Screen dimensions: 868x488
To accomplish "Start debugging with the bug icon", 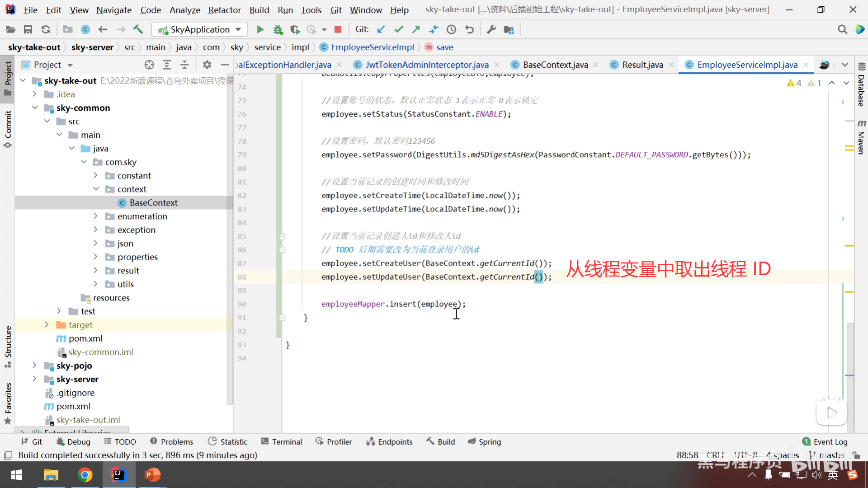I will pyautogui.click(x=278, y=29).
